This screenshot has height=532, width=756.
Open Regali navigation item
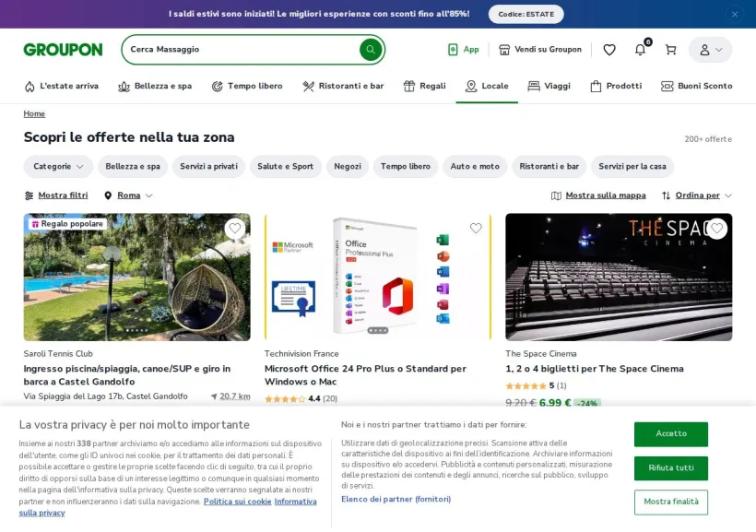coord(424,86)
